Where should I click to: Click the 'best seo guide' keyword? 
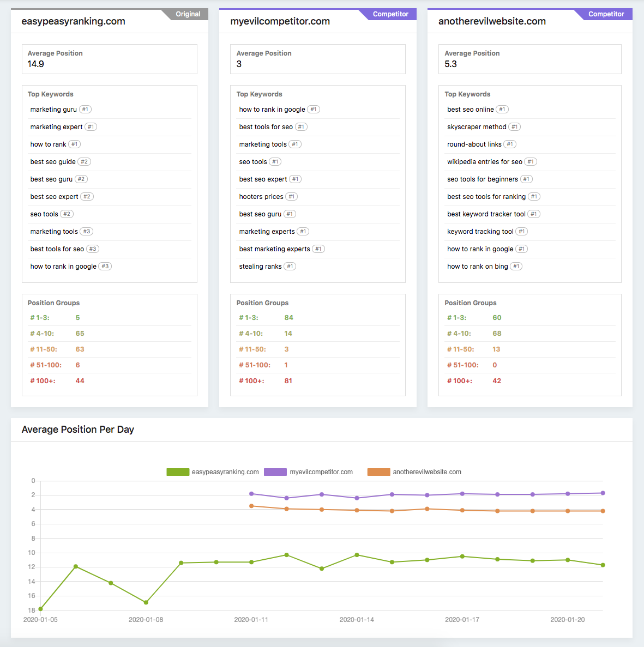coord(53,162)
